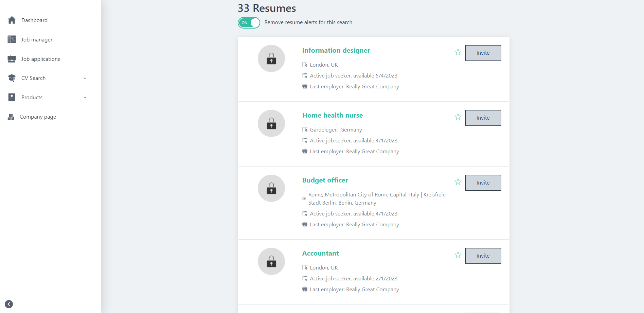Favorite the Home health nurse resume
Image resolution: width=644 pixels, height=313 pixels.
click(458, 117)
